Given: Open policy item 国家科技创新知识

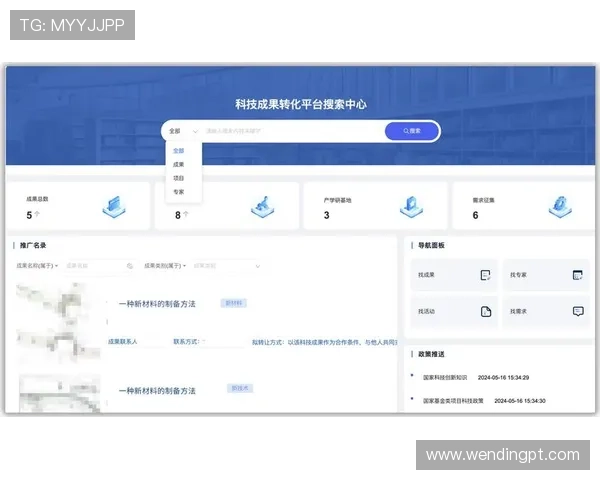Looking at the screenshot, I should [445, 377].
